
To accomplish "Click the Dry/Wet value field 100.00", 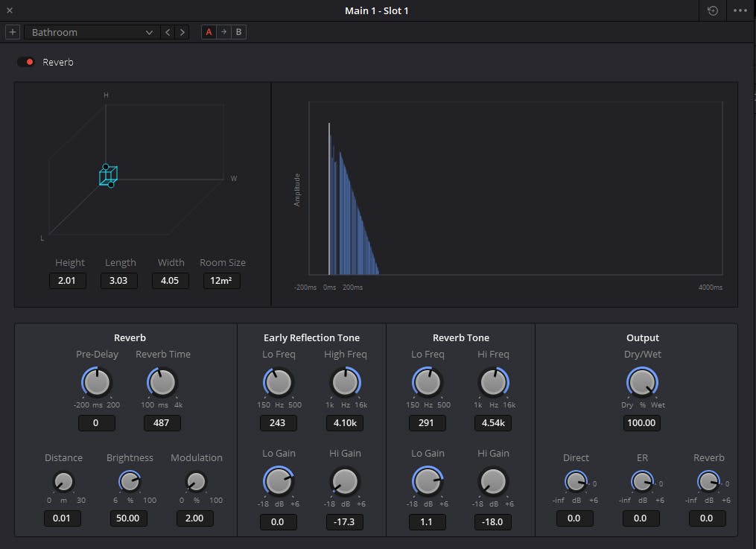I will [x=642, y=422].
